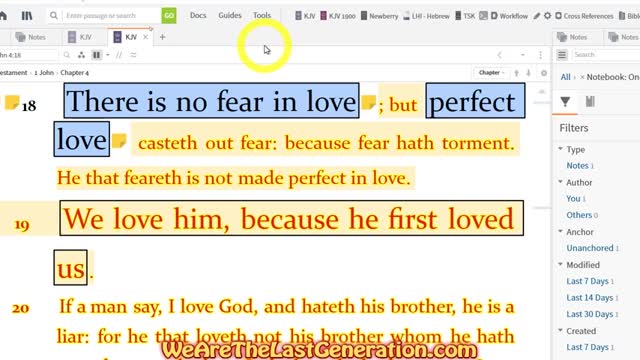
Task: Collapse the Type filter section
Action: tap(561, 149)
